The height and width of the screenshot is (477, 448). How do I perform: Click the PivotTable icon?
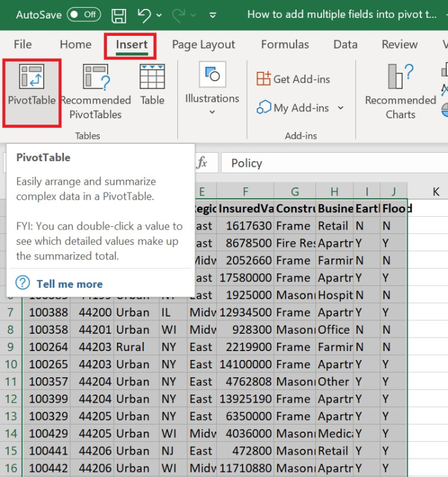point(31,77)
